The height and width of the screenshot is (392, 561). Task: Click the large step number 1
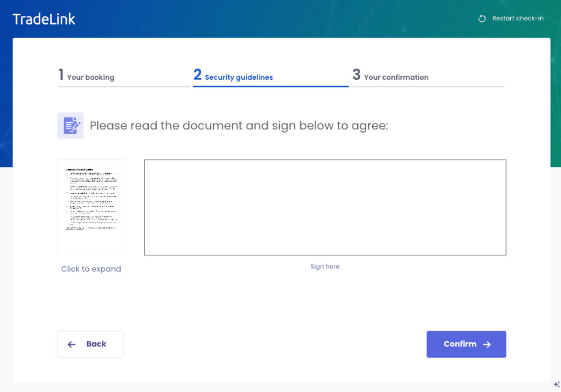coord(61,75)
